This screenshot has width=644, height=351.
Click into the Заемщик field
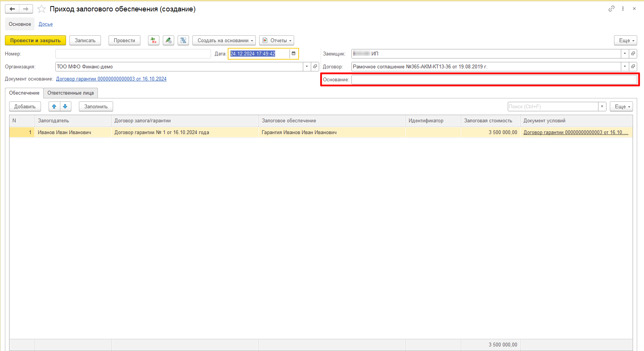(486, 54)
